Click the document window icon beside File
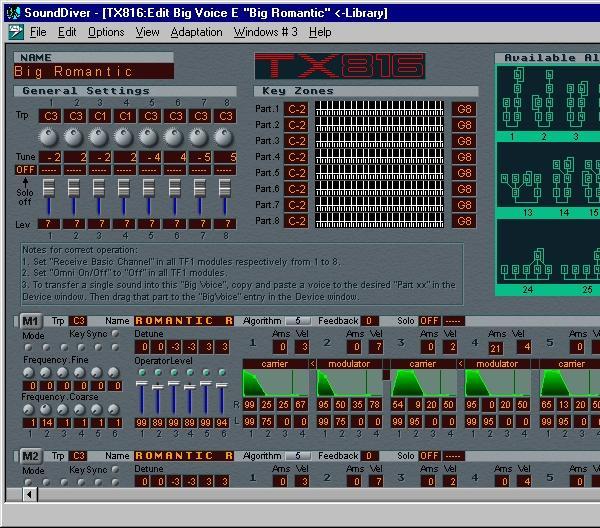 coord(16,32)
